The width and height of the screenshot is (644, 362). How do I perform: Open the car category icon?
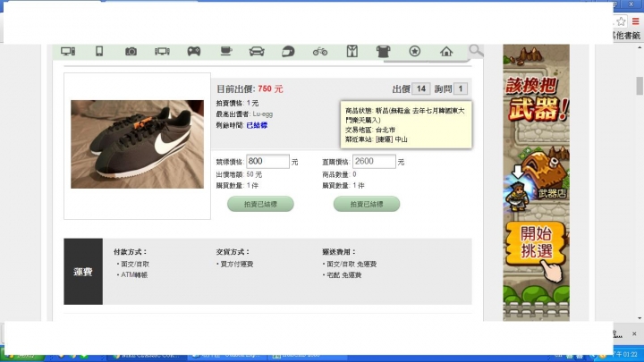pyautogui.click(x=257, y=51)
